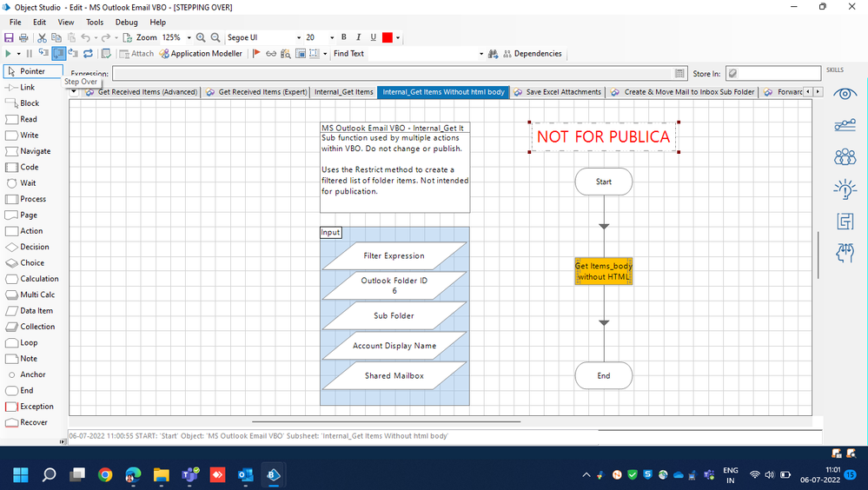
Task: Toggle Italic text formatting
Action: point(358,37)
